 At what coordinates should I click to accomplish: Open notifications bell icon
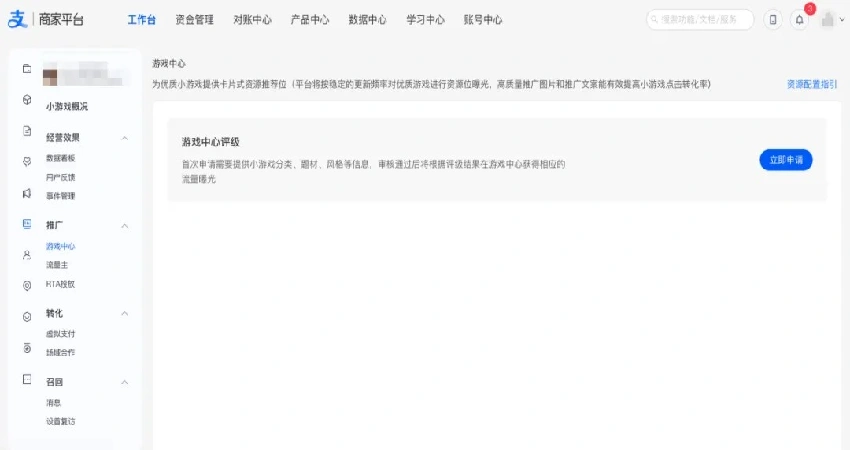tap(799, 19)
